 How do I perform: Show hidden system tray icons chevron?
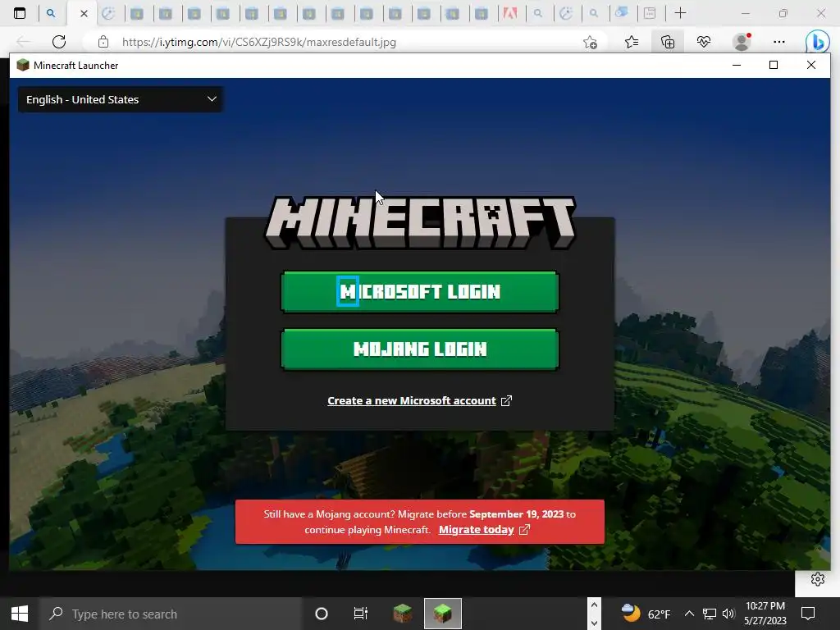[689, 614]
